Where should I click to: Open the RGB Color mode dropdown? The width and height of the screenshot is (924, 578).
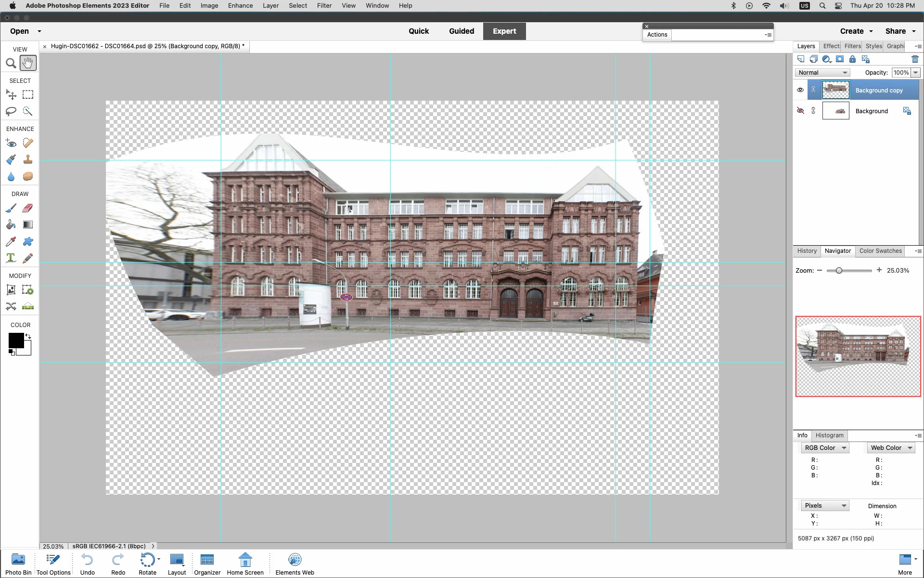pos(825,447)
